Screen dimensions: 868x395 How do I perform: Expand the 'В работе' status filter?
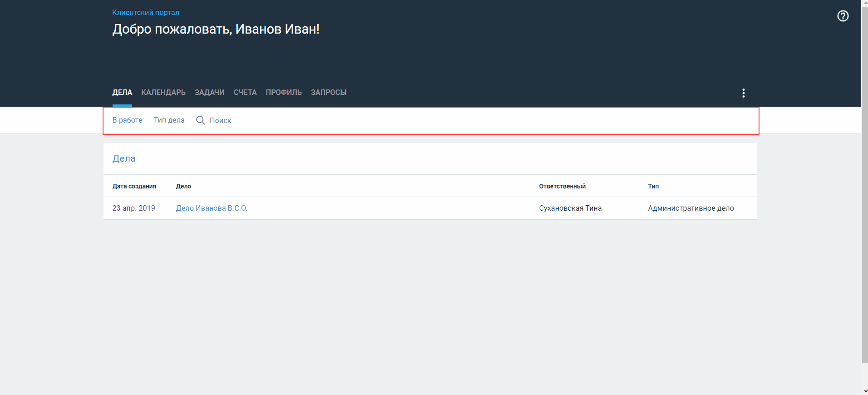click(127, 120)
